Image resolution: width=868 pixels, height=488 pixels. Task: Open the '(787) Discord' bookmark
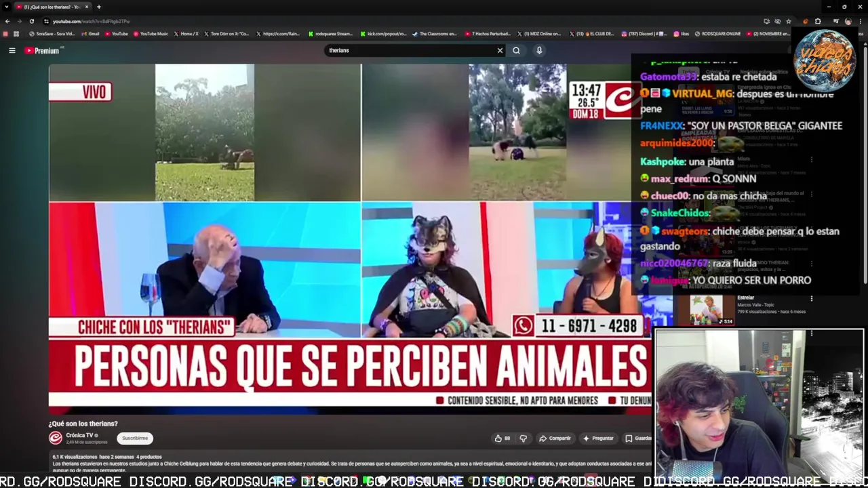pos(645,34)
